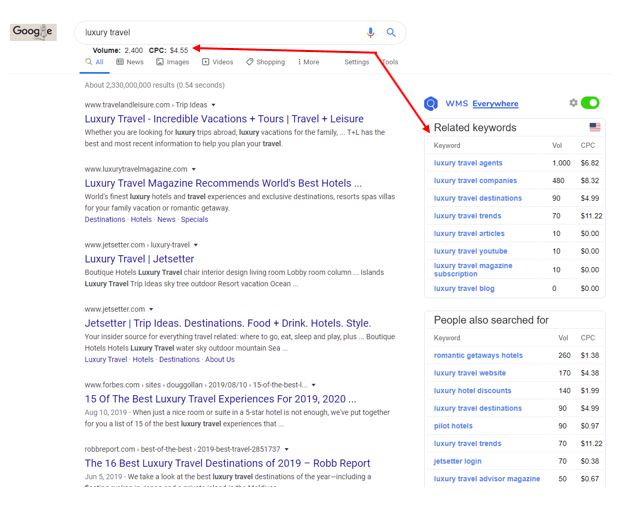Click 'pilot hotels' keyword
Image resolution: width=628 pixels, height=512 pixels.
(453, 426)
